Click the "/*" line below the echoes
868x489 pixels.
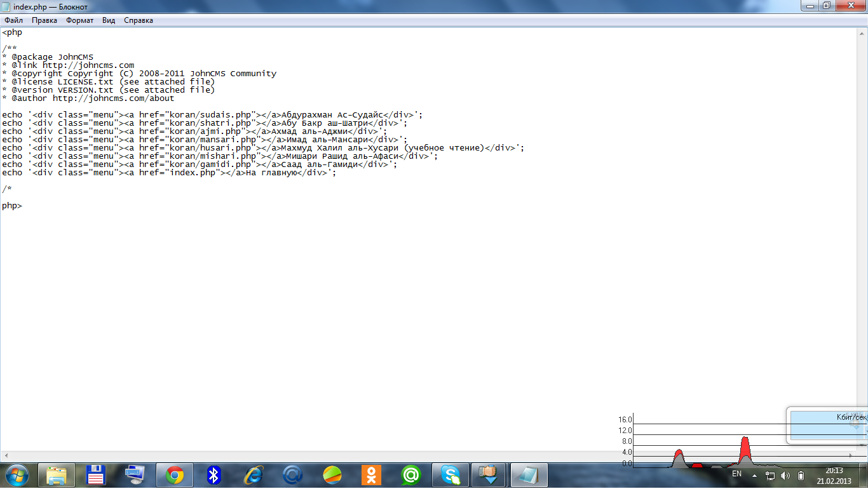click(7, 189)
